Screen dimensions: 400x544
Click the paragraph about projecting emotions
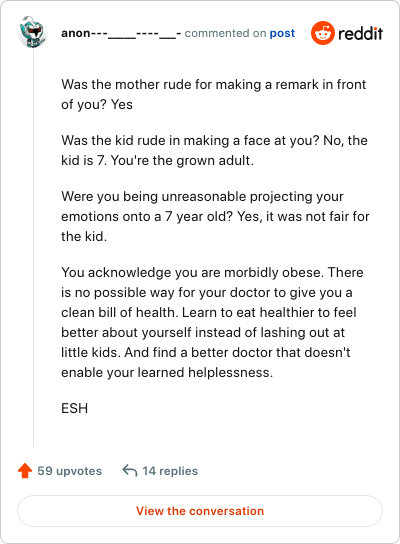click(215, 216)
